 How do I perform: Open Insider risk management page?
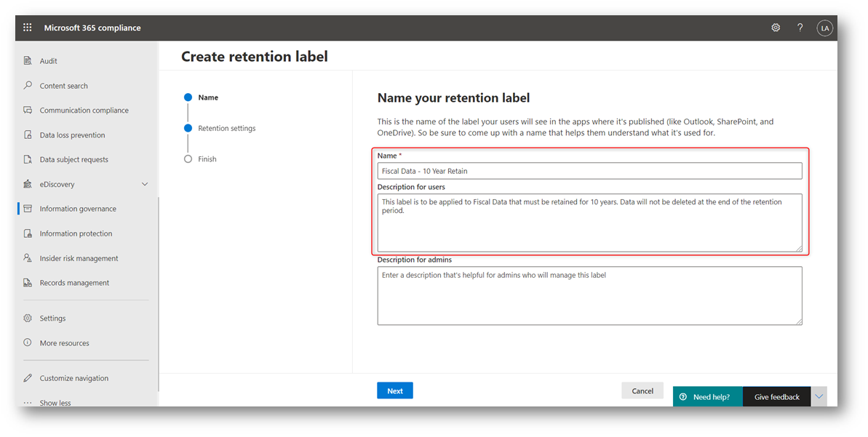(79, 258)
